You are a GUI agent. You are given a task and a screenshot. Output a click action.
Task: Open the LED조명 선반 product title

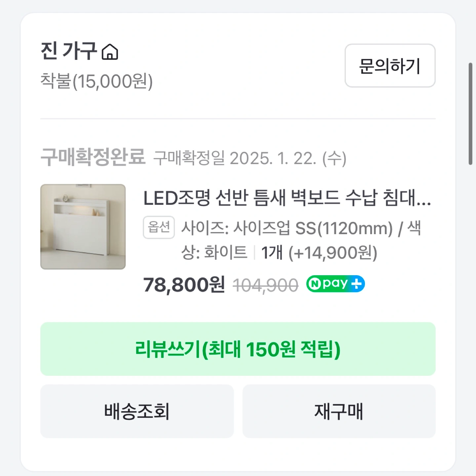[x=287, y=198]
